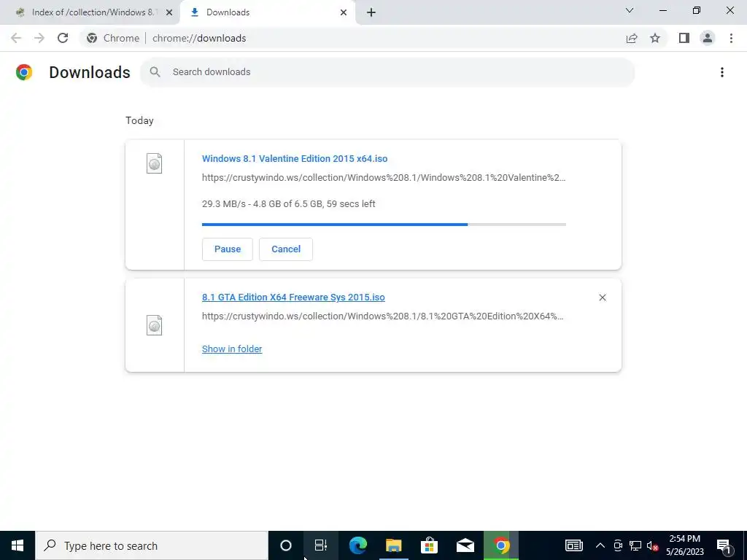747x560 pixels.
Task: Bookmark this tab with the star icon
Action: click(x=655, y=38)
